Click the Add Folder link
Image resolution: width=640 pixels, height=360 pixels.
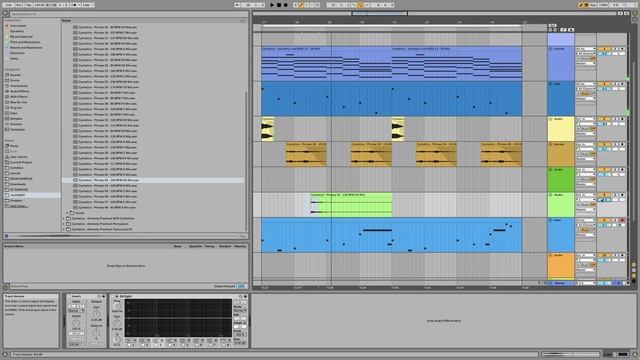[x=19, y=206]
